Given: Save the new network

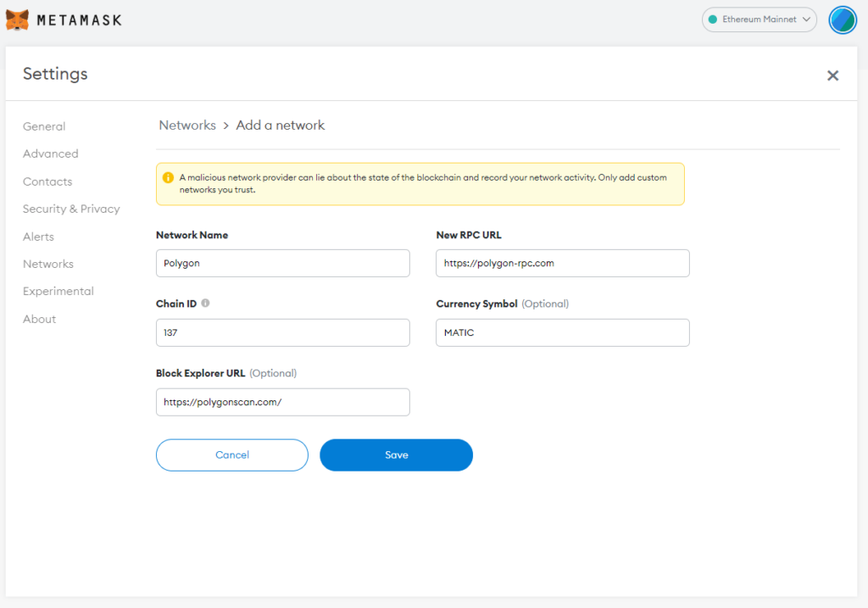Looking at the screenshot, I should coord(397,455).
